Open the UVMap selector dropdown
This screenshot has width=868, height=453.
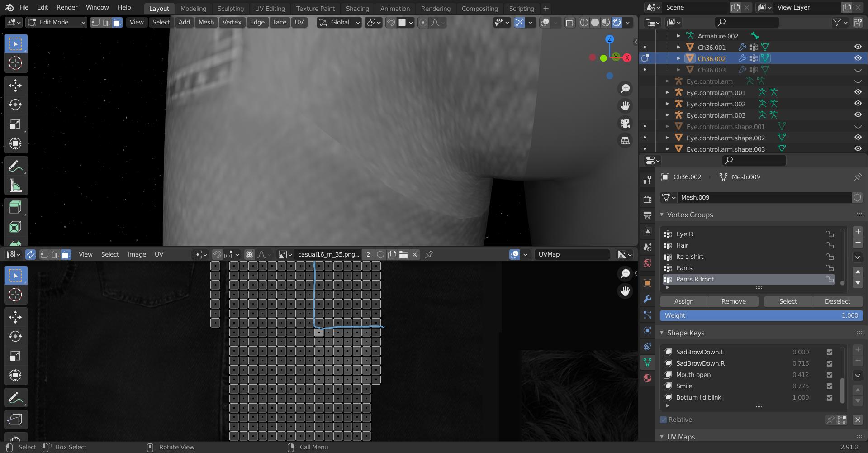click(x=572, y=254)
